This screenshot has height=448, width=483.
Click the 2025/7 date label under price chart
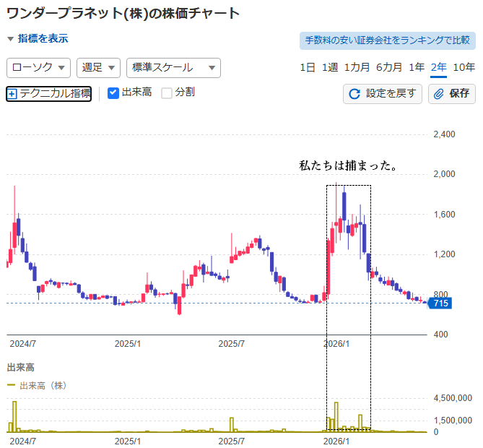[x=231, y=344]
